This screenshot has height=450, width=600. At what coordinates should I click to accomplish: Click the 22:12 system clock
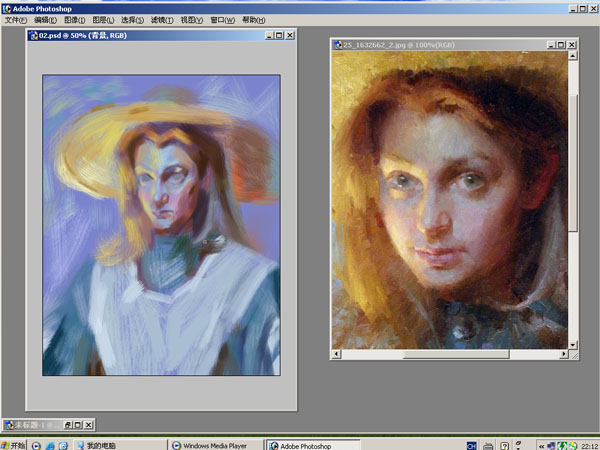[x=590, y=446]
